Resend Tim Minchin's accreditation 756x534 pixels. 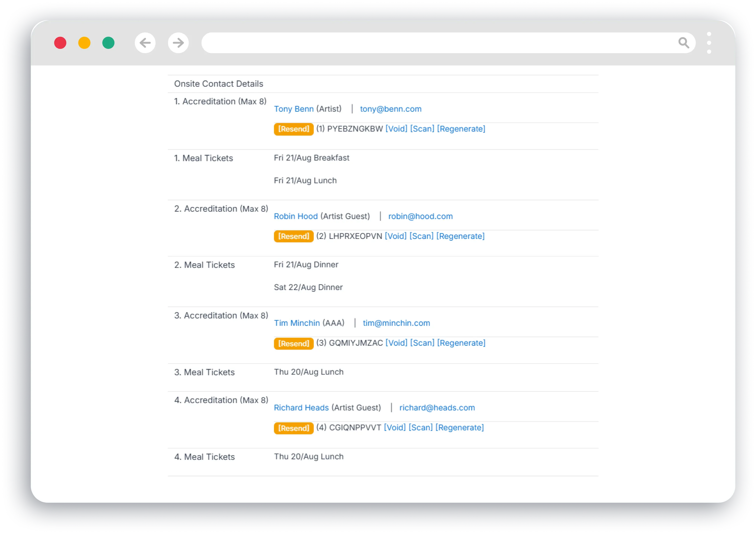point(293,343)
